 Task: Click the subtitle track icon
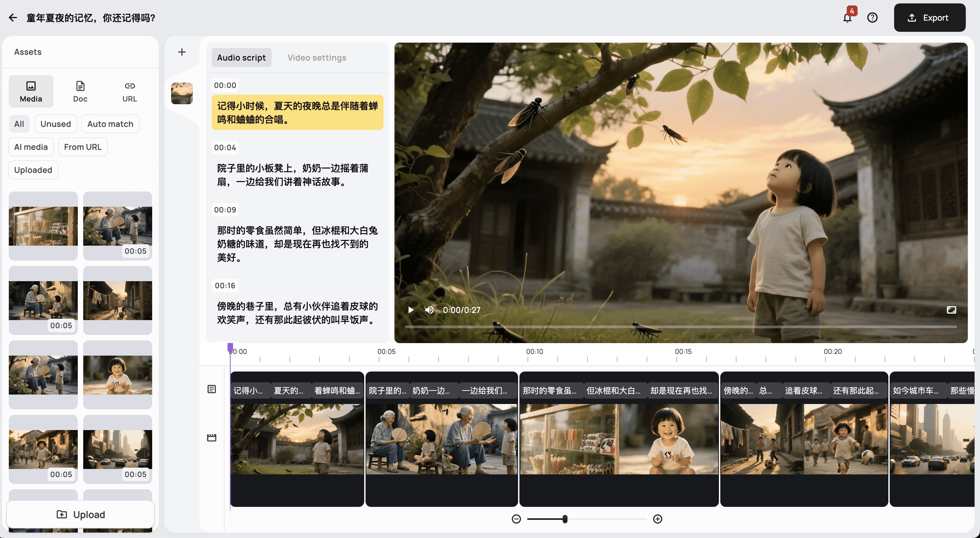pyautogui.click(x=212, y=389)
